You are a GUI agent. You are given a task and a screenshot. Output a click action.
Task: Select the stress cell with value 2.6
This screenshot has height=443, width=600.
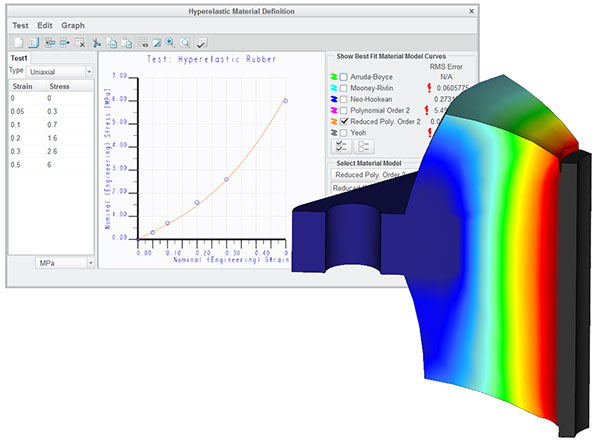tap(52, 151)
